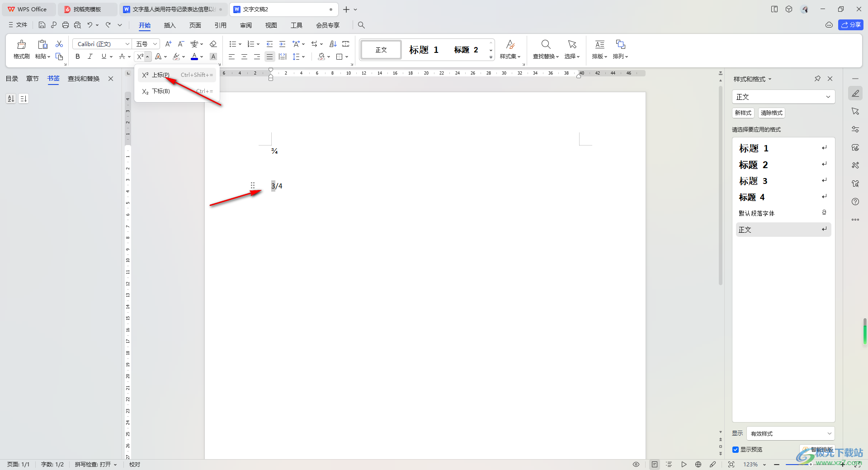Center align the text
Image resolution: width=868 pixels, height=470 pixels.
244,56
